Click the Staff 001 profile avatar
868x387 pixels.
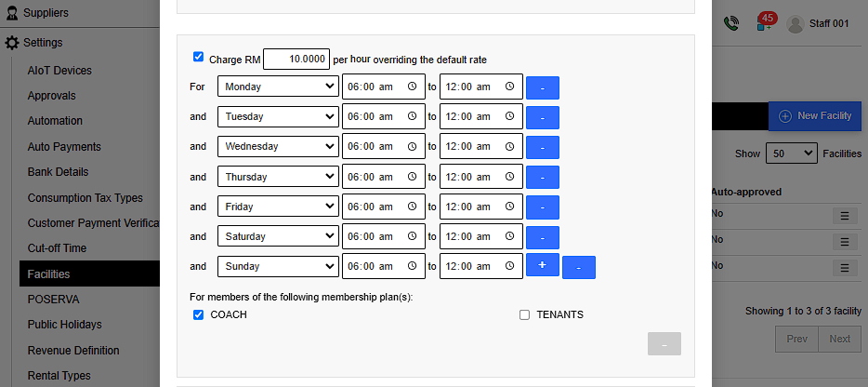pos(795,24)
